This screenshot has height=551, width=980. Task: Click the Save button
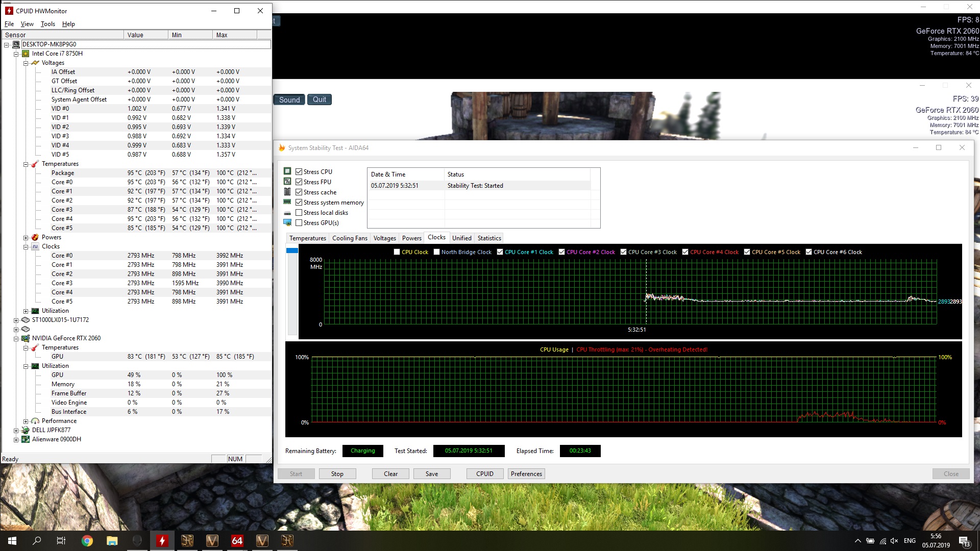click(x=432, y=474)
